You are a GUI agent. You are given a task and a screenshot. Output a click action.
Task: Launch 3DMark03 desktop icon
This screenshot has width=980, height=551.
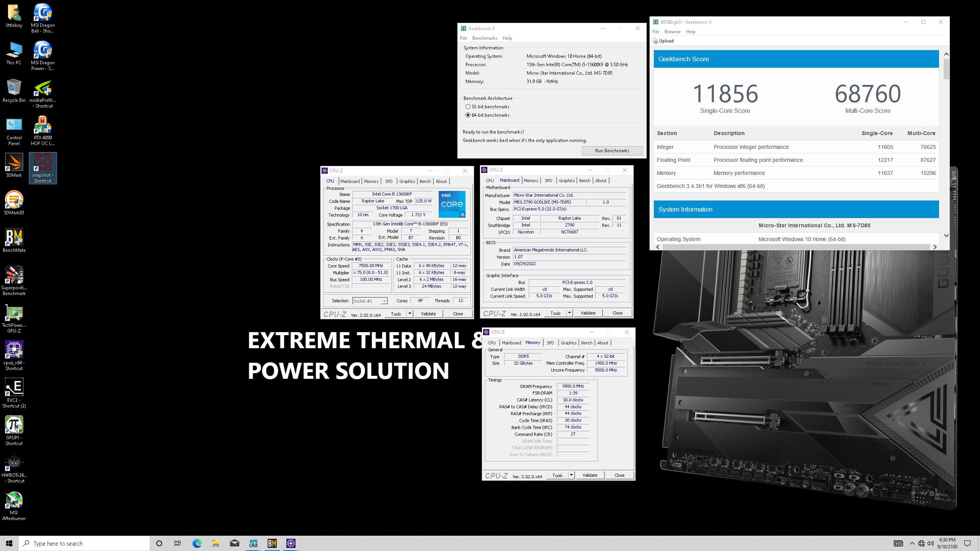14,203
